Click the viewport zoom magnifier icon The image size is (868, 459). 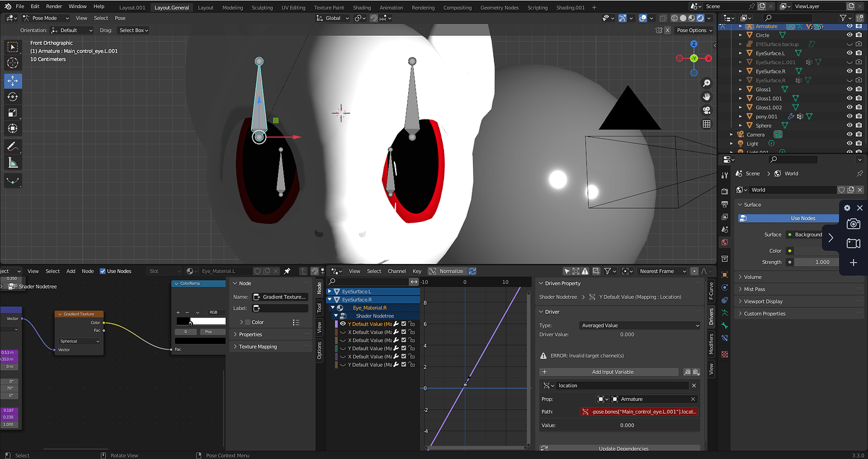coord(707,83)
